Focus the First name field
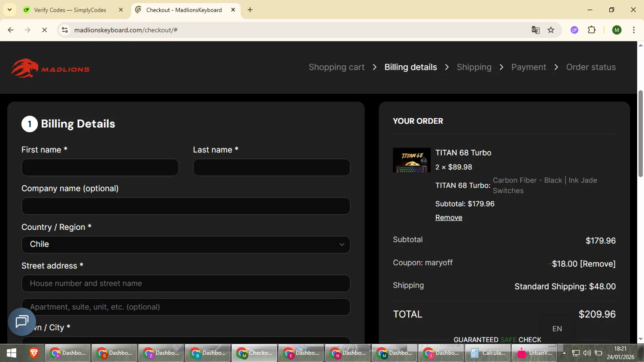 [100, 167]
